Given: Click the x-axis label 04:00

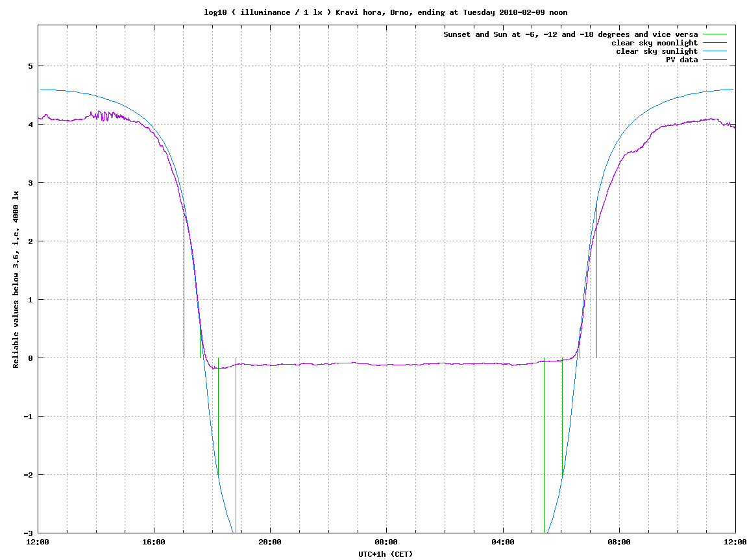Looking at the screenshot, I should pyautogui.click(x=502, y=542).
